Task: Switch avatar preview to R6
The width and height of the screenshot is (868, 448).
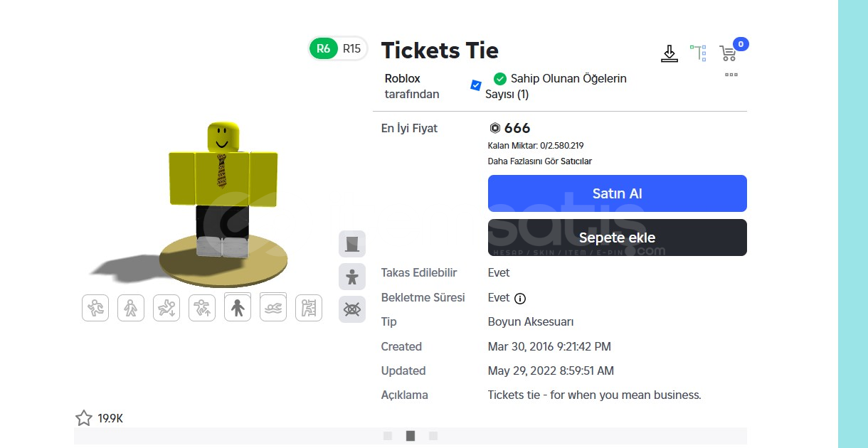Action: pos(324,48)
